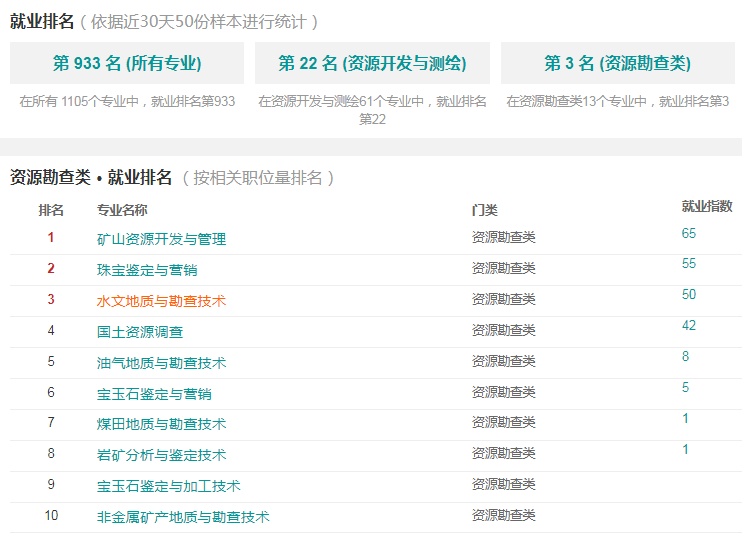The height and width of the screenshot is (538, 742).
Task: Click employment index 5 for 宝玉石鉴定与营销
Action: click(x=685, y=388)
